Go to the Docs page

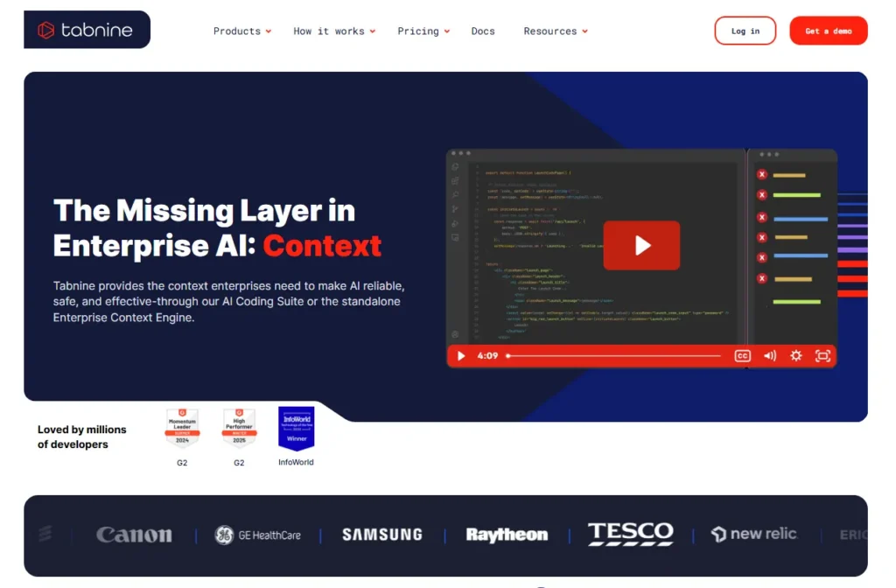click(483, 31)
